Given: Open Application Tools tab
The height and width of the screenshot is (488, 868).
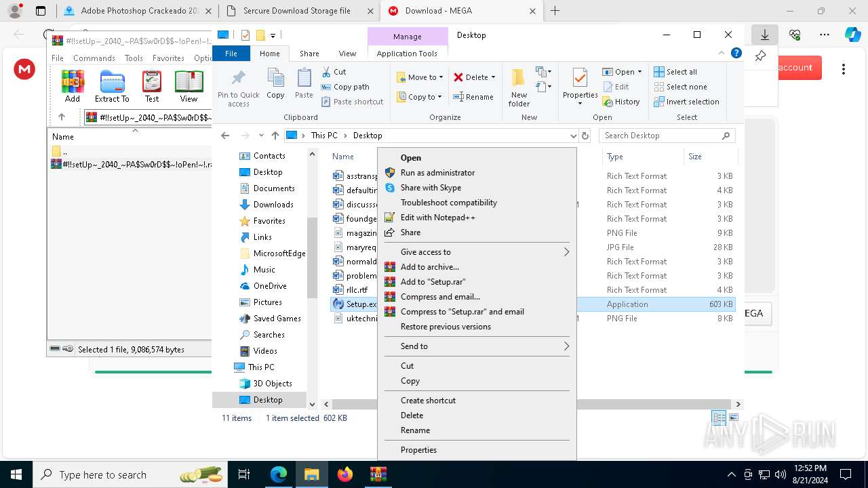Looking at the screenshot, I should click(407, 54).
